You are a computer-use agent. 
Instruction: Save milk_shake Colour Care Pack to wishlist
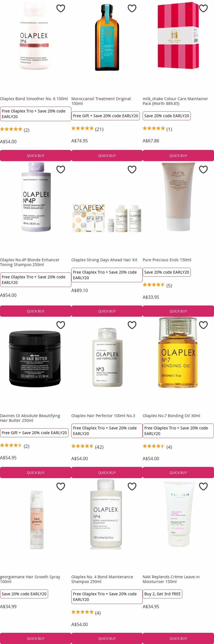tap(203, 8)
